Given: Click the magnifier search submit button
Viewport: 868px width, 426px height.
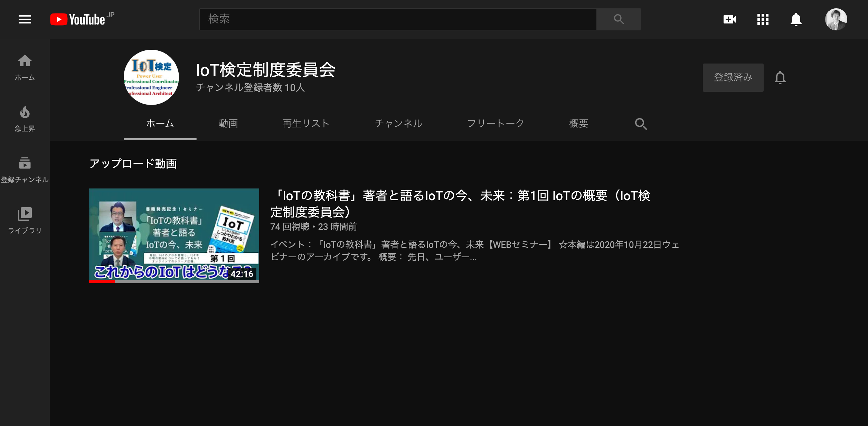Looking at the screenshot, I should 619,19.
